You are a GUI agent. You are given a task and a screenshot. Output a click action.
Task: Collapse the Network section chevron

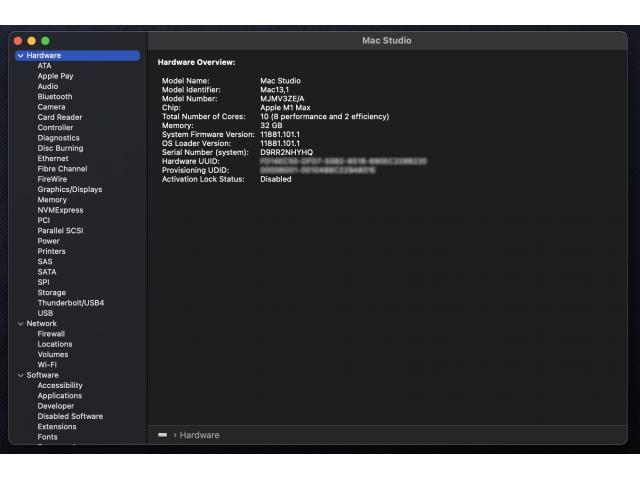coord(20,324)
